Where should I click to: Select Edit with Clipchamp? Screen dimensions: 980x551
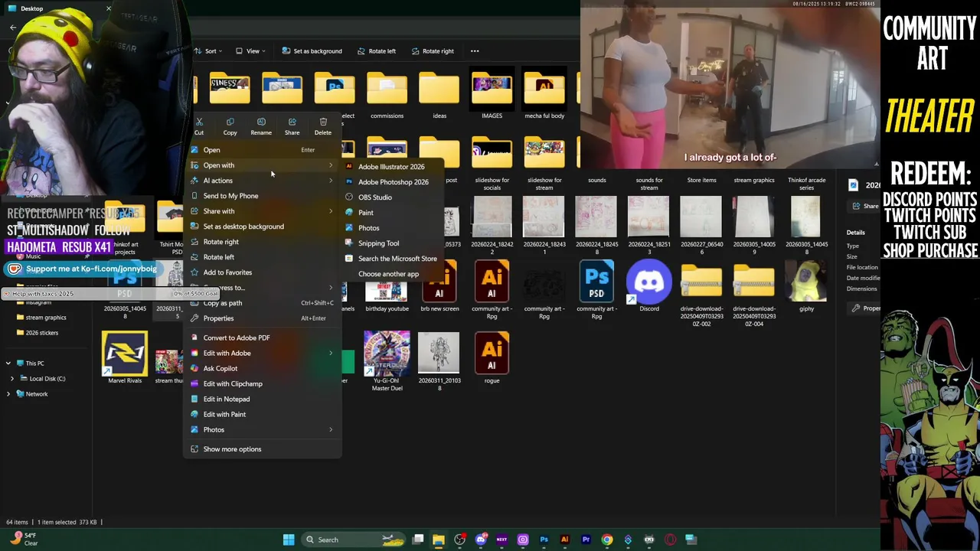262,383
